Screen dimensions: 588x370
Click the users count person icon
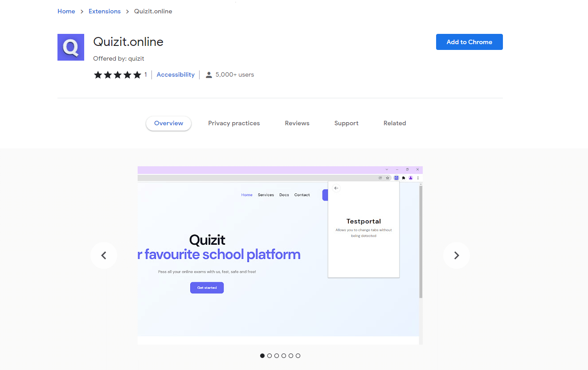coord(208,75)
